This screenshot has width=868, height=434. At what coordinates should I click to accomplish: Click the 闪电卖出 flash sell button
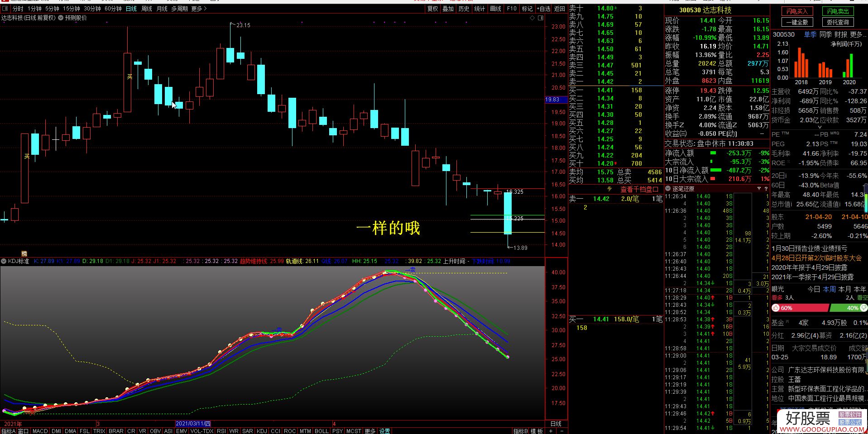point(838,11)
